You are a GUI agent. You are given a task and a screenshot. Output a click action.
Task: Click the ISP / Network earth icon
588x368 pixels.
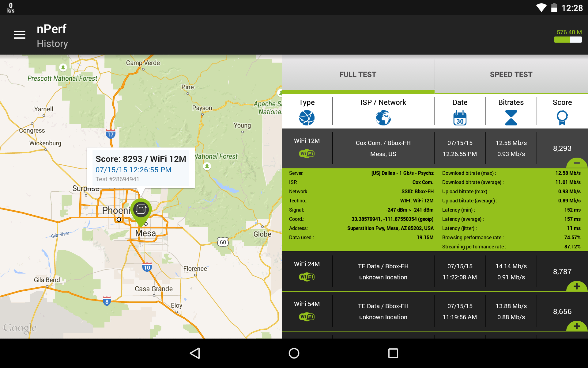tap(383, 118)
